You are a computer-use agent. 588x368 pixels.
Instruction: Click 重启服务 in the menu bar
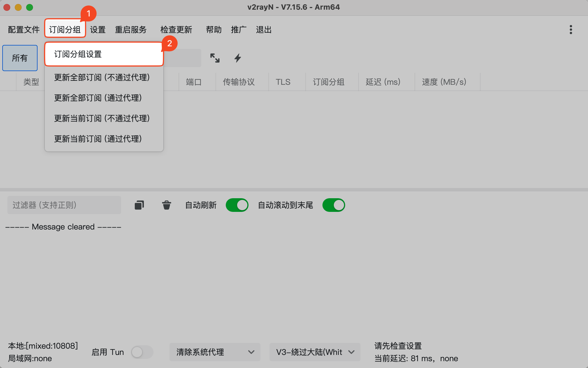coord(131,30)
